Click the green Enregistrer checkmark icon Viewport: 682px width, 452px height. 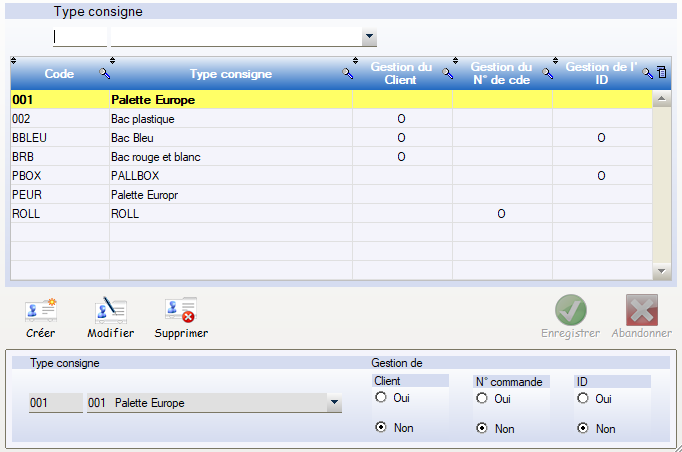tap(570, 310)
